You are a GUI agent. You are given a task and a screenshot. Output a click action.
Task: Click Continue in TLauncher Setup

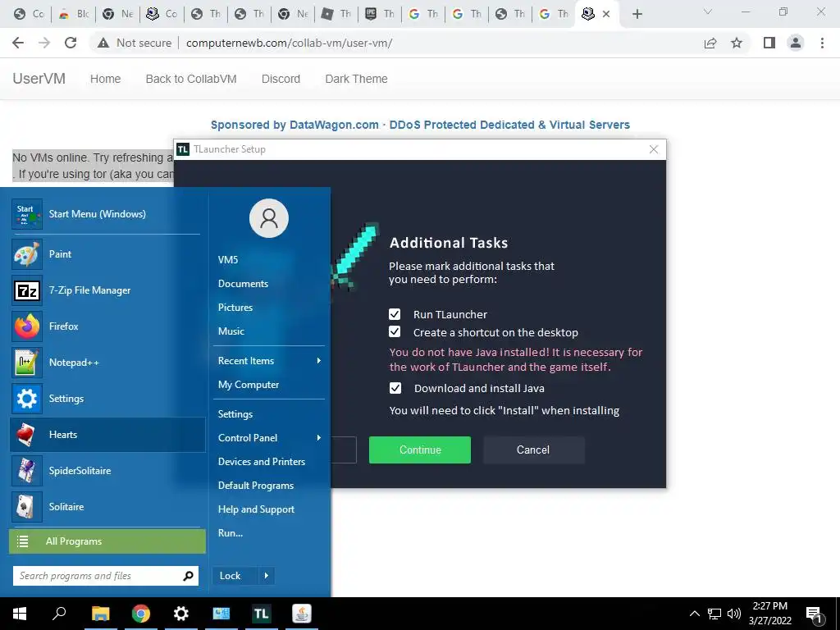[x=420, y=450]
